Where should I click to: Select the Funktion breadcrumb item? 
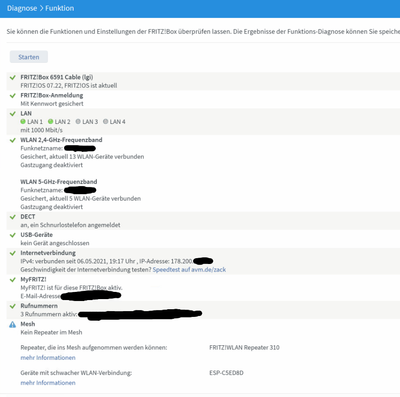point(60,8)
